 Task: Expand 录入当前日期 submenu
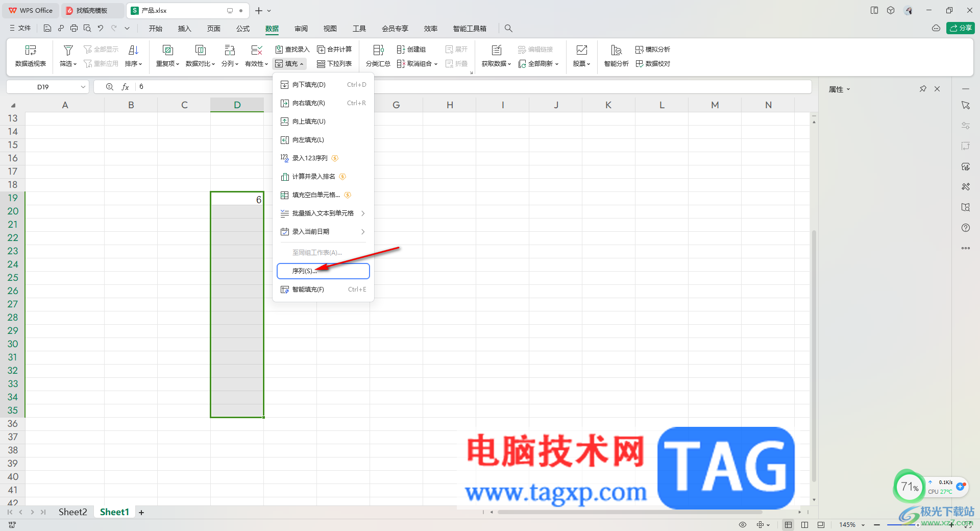pos(323,232)
